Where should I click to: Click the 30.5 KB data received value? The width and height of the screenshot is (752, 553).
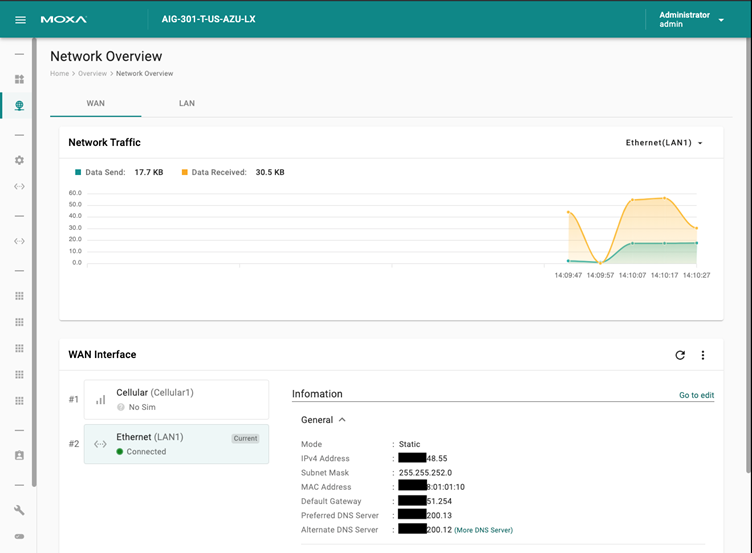click(x=270, y=172)
